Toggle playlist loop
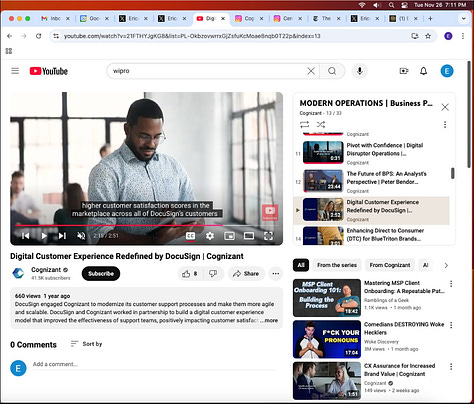Image resolution: width=474 pixels, height=404 pixels. pos(304,125)
